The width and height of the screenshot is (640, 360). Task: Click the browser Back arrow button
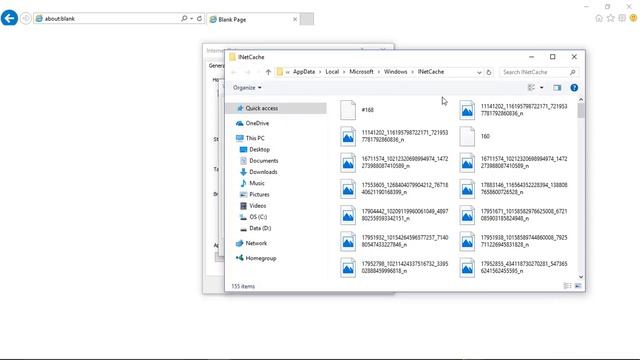click(9, 18)
